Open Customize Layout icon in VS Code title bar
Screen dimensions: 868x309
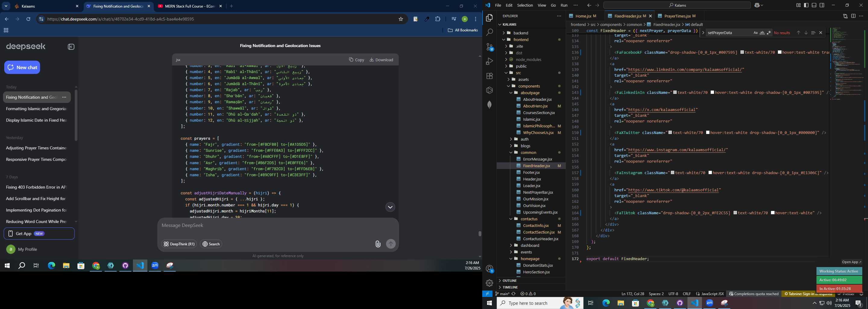[799, 5]
